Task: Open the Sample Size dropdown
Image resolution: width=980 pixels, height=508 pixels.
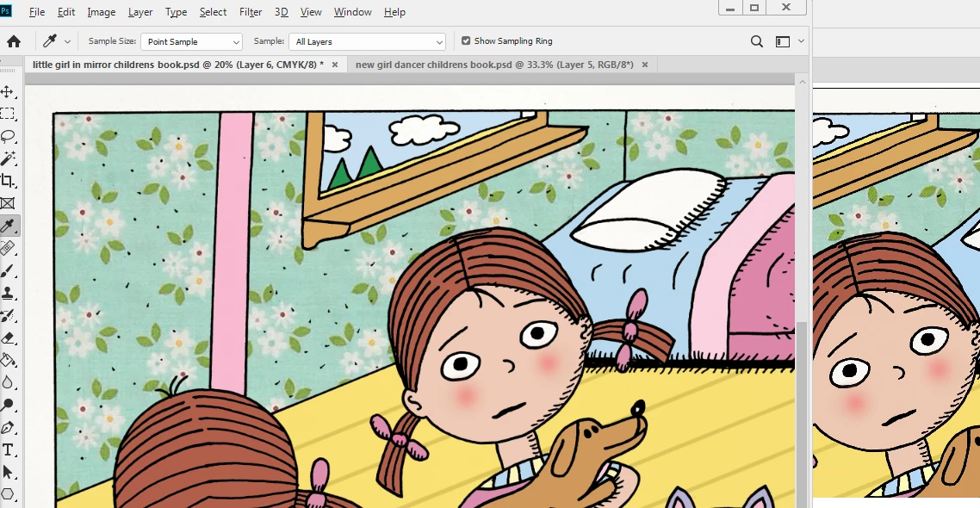Action: coord(191,42)
